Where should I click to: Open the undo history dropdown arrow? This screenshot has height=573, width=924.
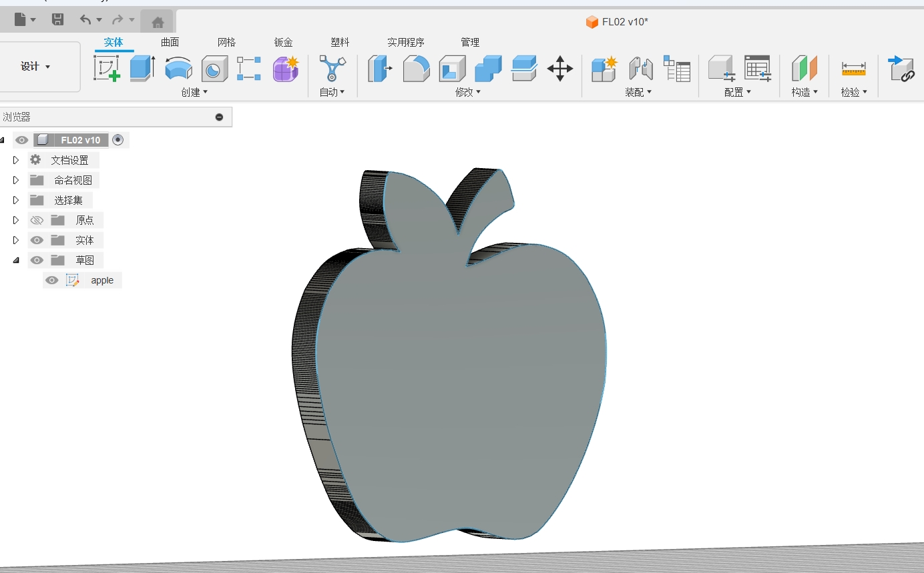pos(99,20)
